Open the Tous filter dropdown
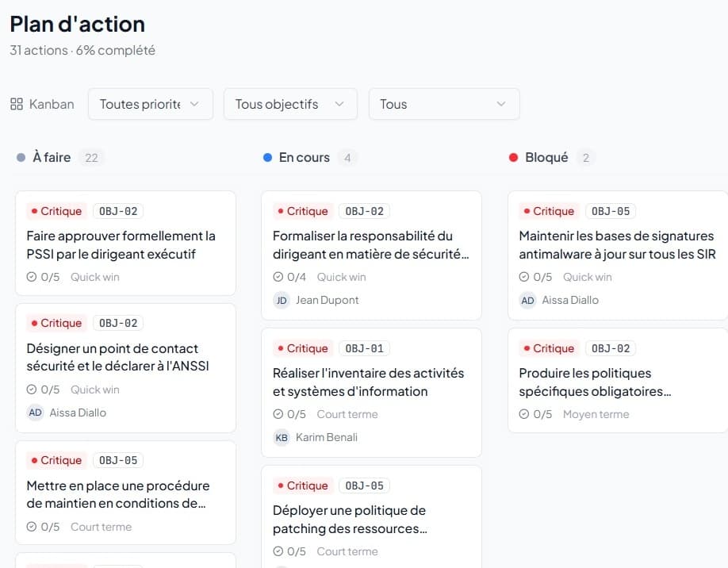Screen dimensions: 728x568 pos(443,104)
